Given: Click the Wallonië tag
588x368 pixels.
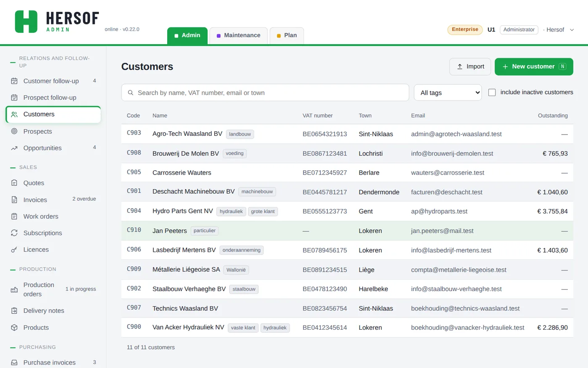Looking at the screenshot, I should click(x=236, y=270).
